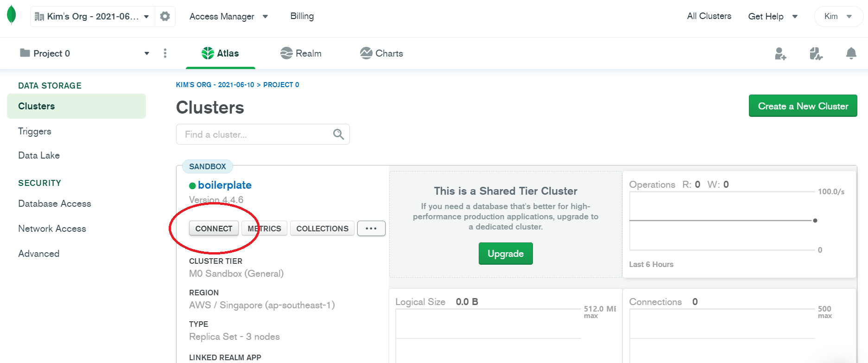Open the boilerplate cluster link
868x363 pixels.
225,185
